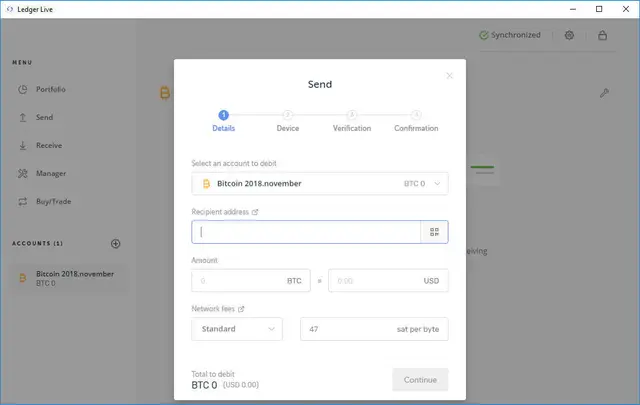Click the Synchronized status indicator
640x405 pixels.
coord(510,35)
